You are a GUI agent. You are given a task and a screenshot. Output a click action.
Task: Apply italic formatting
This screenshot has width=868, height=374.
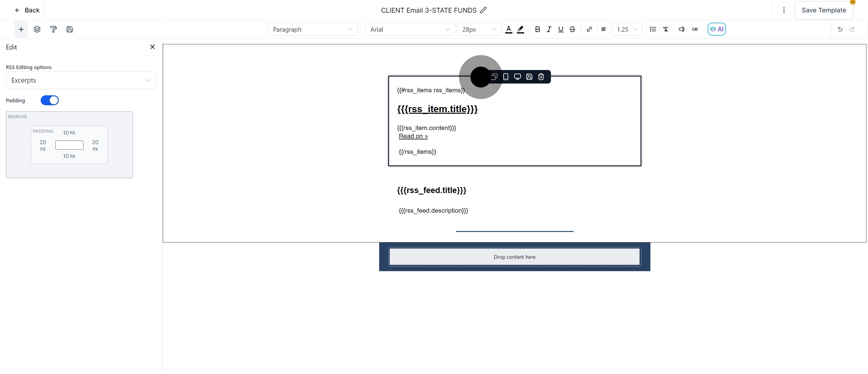click(x=549, y=29)
